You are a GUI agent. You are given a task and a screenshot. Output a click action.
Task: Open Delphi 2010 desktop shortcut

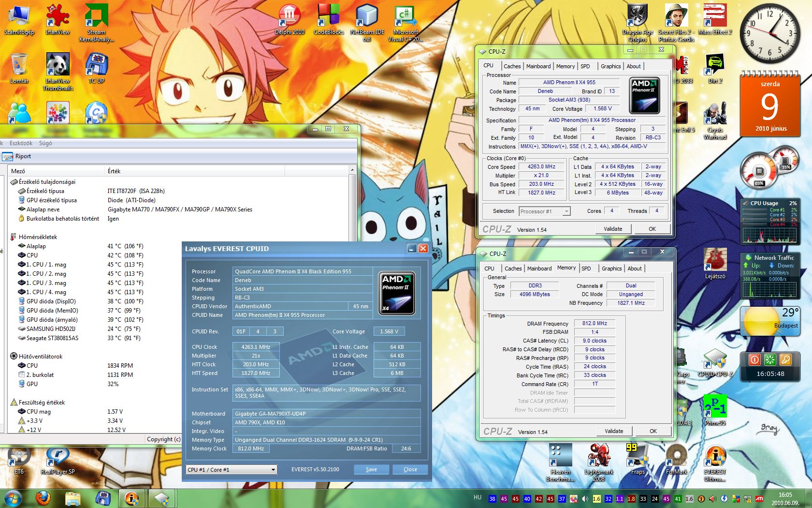click(290, 20)
